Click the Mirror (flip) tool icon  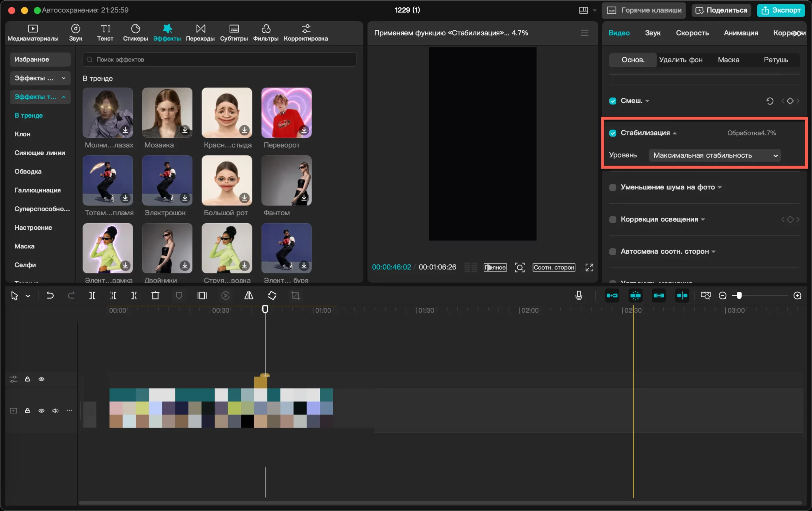pyautogui.click(x=249, y=296)
